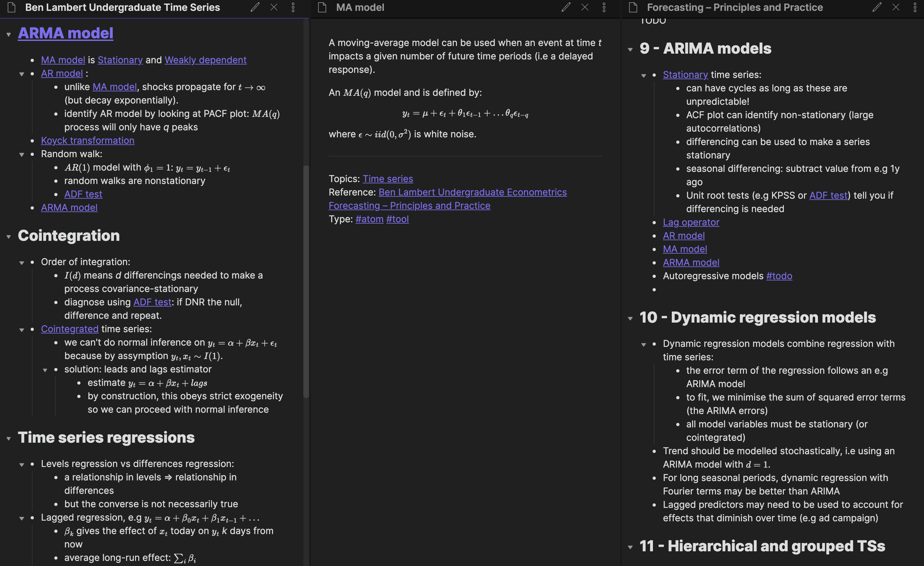Collapse the 9 - ARIMA models heading

pos(630,50)
